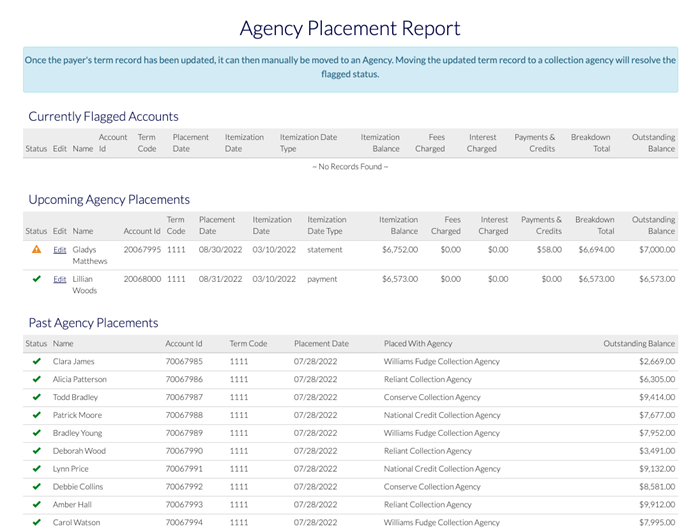The width and height of the screenshot is (700, 531).
Task: Click the Carol Watson status checkmark
Action: 36,522
